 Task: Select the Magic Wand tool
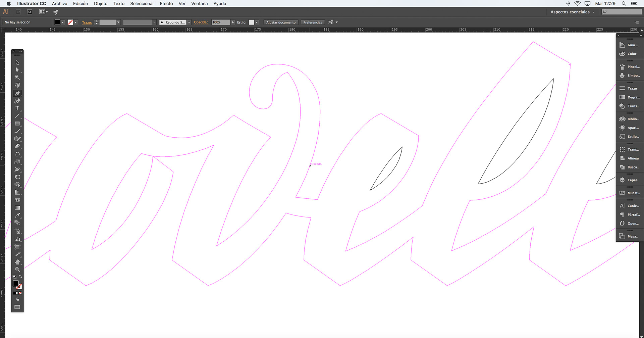pyautogui.click(x=17, y=78)
